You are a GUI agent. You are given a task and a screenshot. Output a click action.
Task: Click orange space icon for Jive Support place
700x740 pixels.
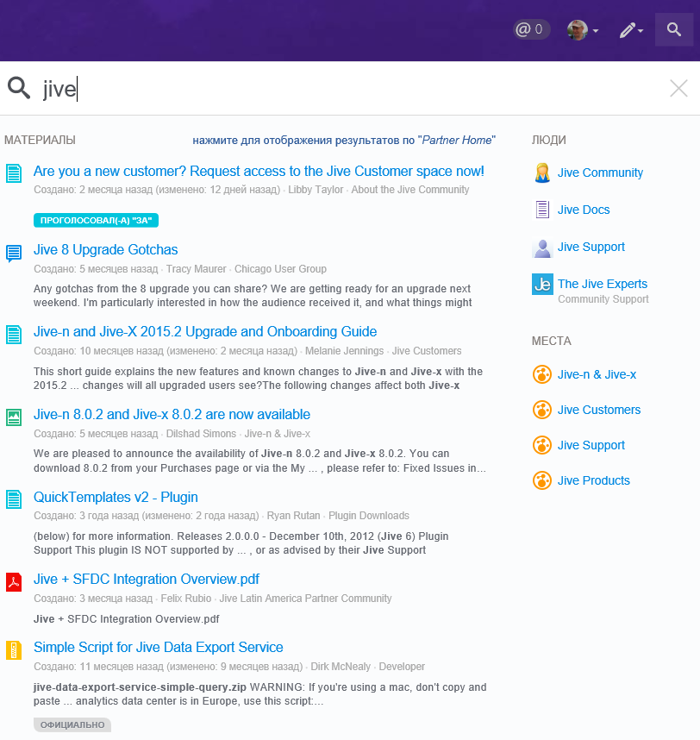[542, 445]
